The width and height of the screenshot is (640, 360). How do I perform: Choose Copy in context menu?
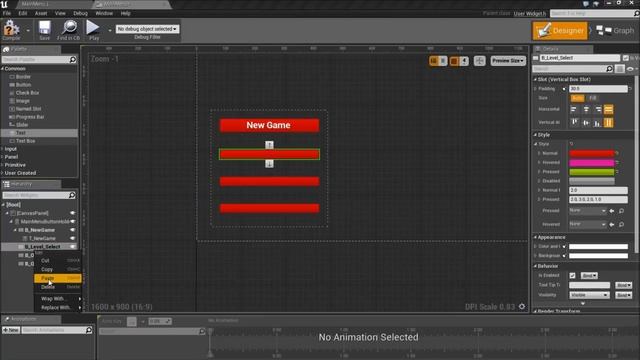click(58, 269)
